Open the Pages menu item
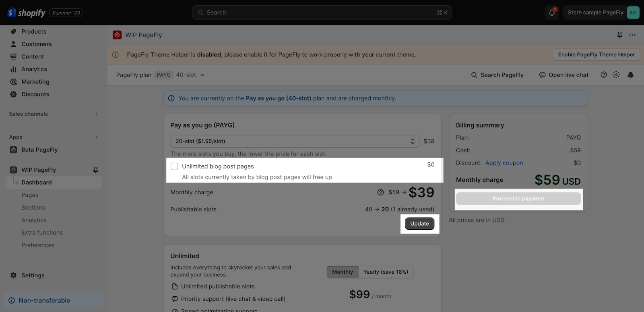The width and height of the screenshot is (644, 312). point(30,195)
